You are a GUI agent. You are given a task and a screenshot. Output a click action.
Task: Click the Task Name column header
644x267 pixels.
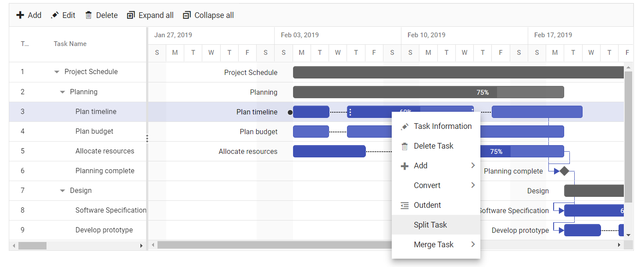tap(70, 44)
